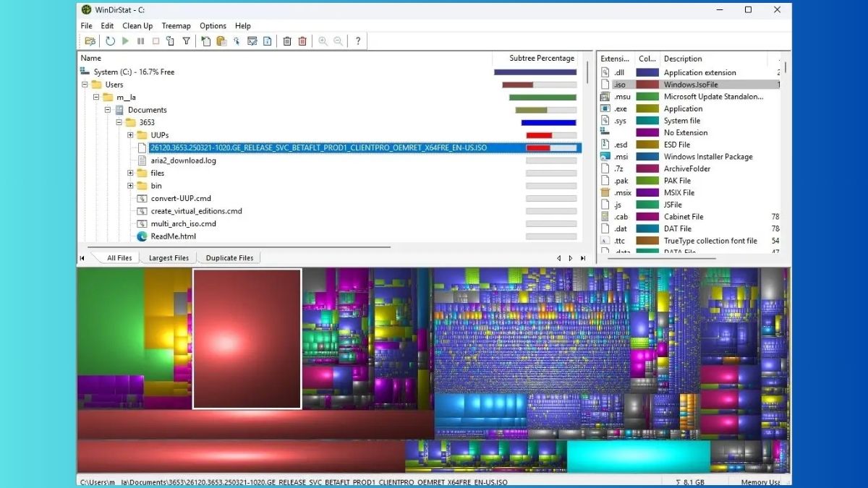Click the log file icon beside aria2_download.log

pos(142,160)
